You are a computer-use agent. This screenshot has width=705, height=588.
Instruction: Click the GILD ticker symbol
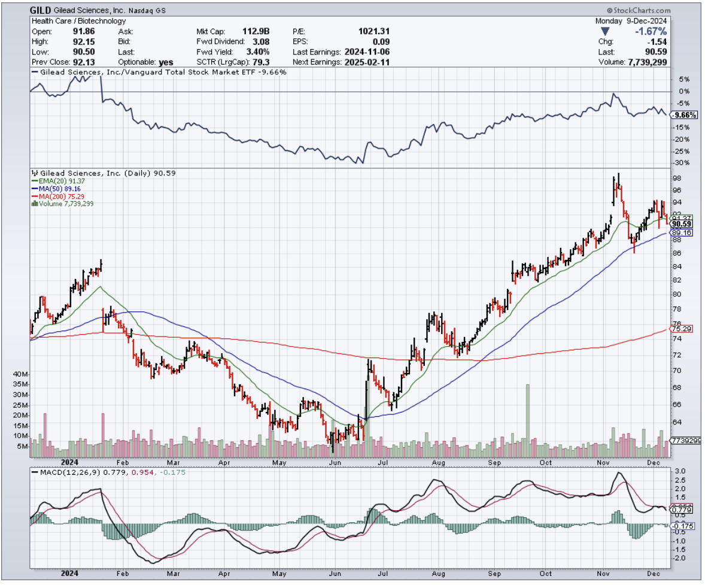tap(40, 11)
